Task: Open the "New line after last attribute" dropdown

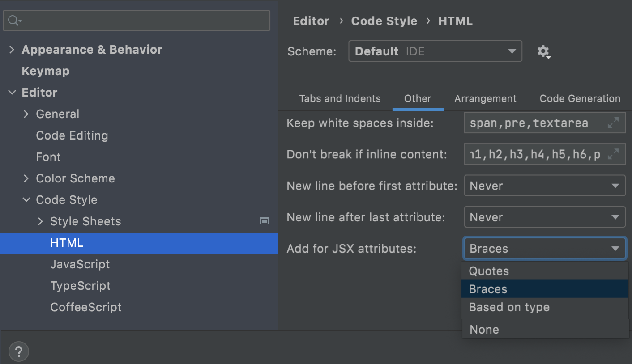Action: pyautogui.click(x=544, y=217)
